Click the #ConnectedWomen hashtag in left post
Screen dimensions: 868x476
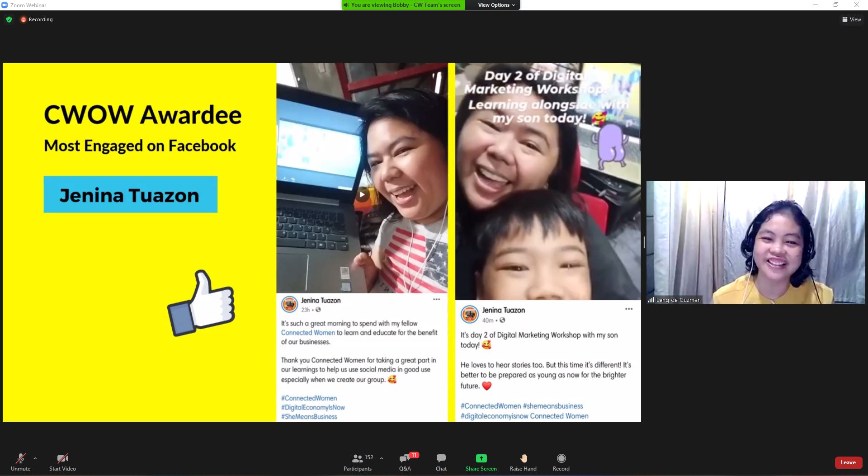pyautogui.click(x=309, y=398)
